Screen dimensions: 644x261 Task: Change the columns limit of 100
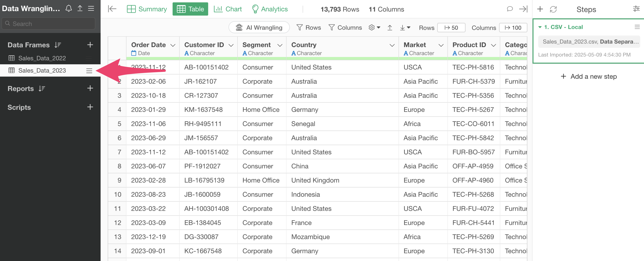click(513, 28)
